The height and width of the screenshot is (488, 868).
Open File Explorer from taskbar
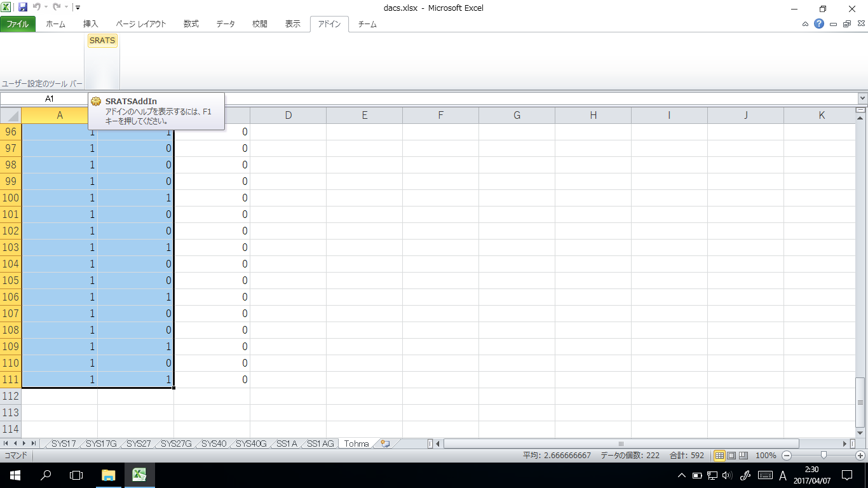coord(109,475)
